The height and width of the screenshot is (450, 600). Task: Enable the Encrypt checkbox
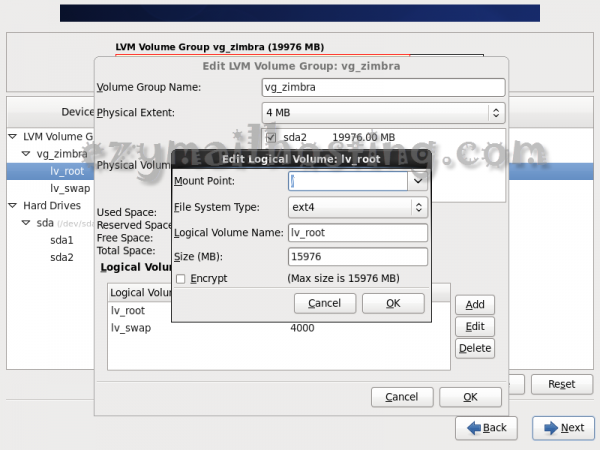click(181, 279)
